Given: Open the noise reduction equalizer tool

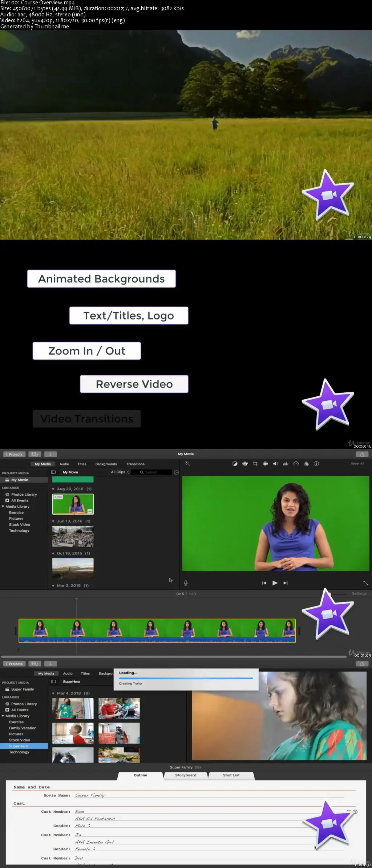Looking at the screenshot, I should (286, 464).
